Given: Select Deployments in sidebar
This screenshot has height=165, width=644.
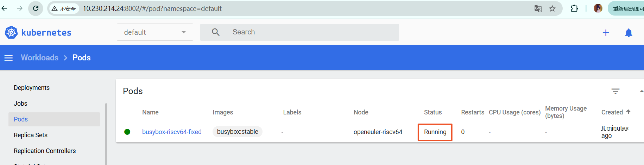Looking at the screenshot, I should [x=32, y=88].
